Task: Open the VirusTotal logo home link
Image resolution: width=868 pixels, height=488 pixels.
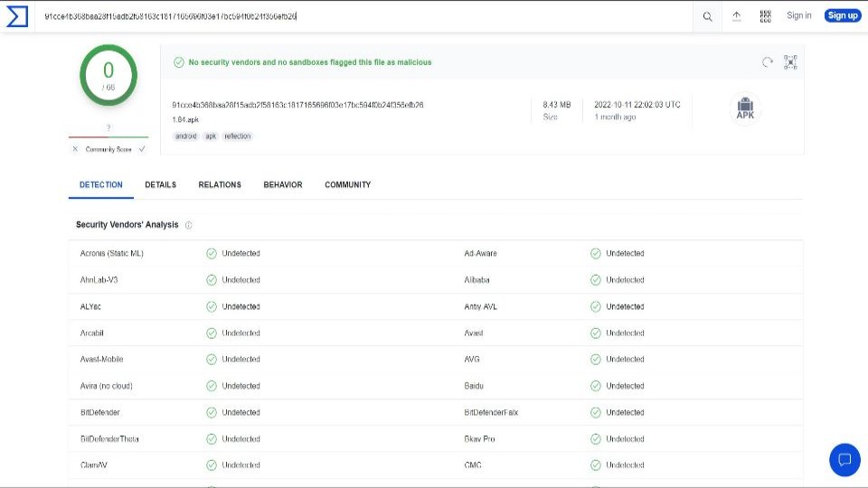Action: pyautogui.click(x=16, y=16)
